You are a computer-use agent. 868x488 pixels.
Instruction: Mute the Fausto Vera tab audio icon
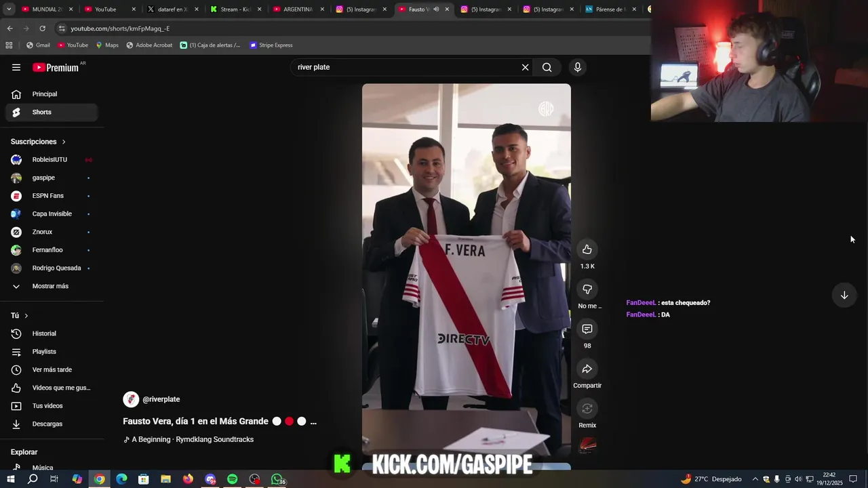[x=436, y=9]
